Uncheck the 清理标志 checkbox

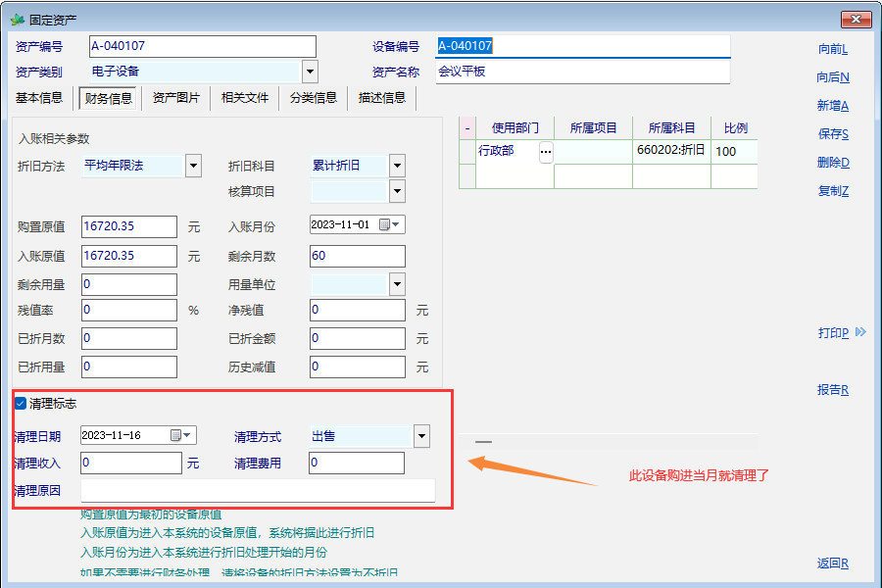[21, 403]
